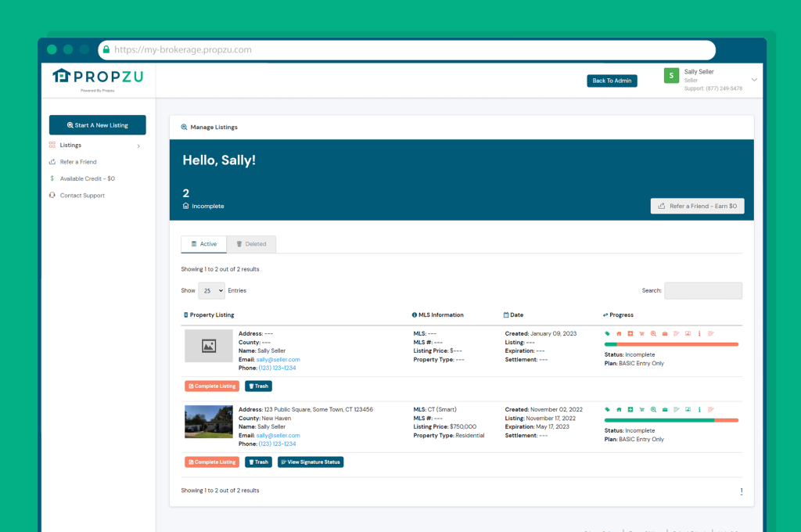This screenshot has width=801, height=532.
Task: Click the shopping cart icon in first listing's progress
Action: pos(641,333)
